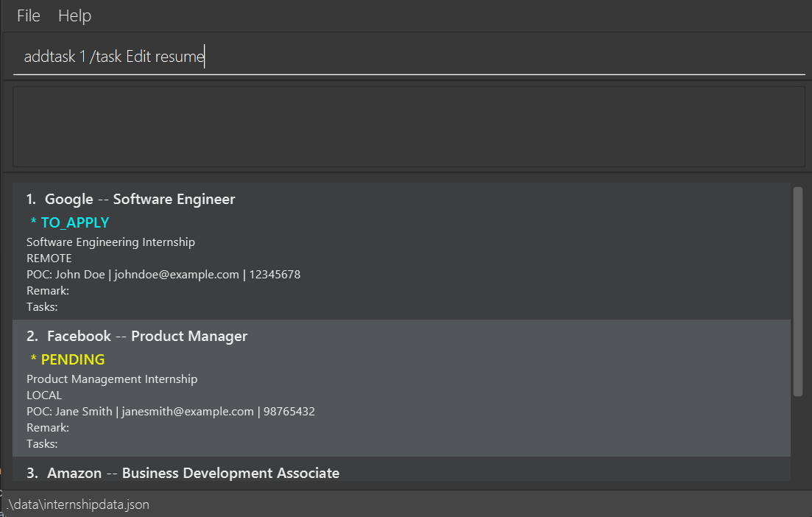This screenshot has width=812, height=517.
Task: Click the LOCAL location label
Action: click(x=44, y=395)
